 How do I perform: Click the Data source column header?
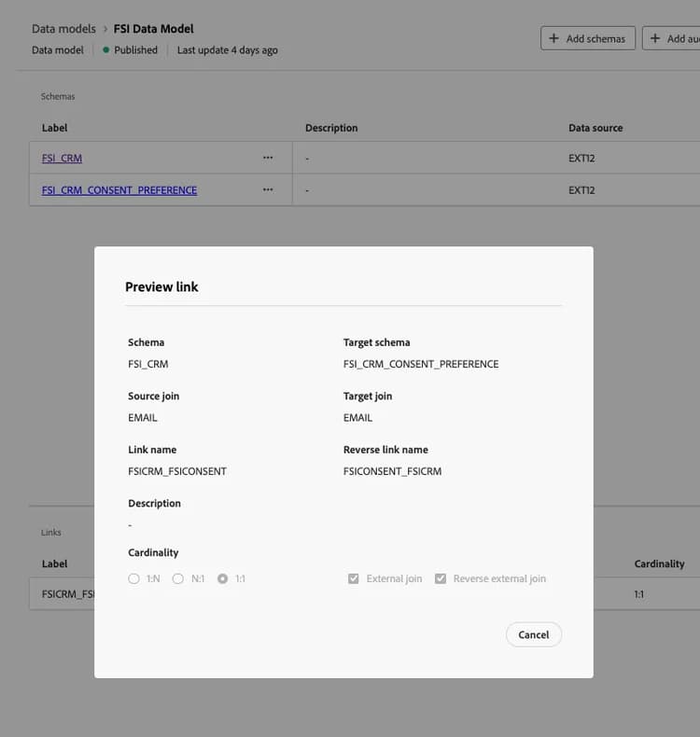pos(595,128)
